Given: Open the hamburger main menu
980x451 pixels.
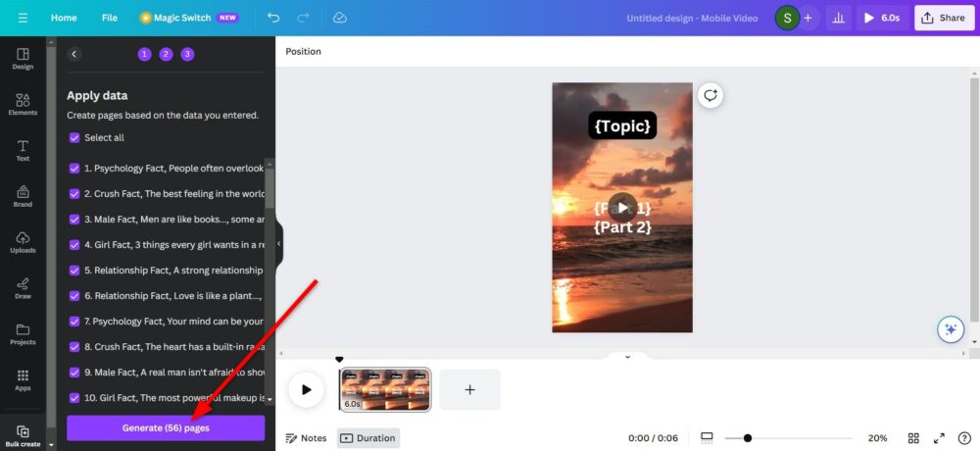Looking at the screenshot, I should (24, 18).
